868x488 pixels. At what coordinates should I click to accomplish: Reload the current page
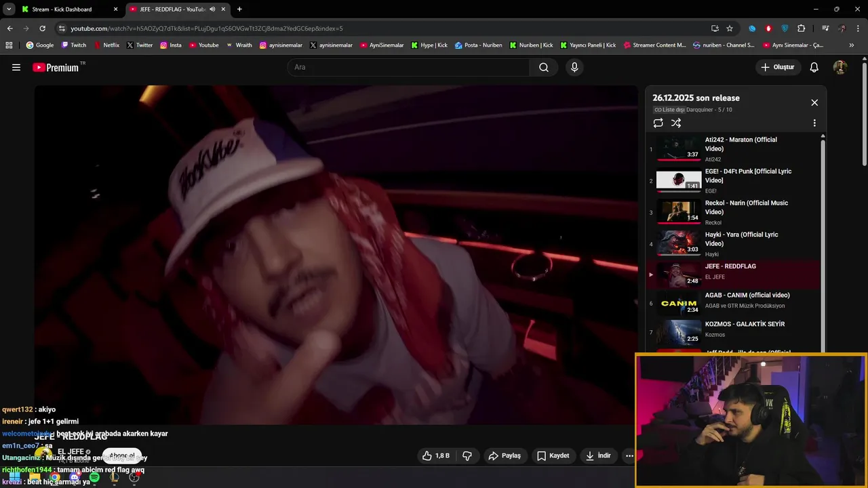42,28
